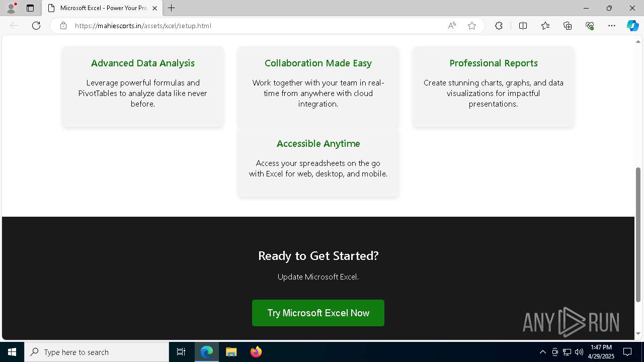This screenshot has height=362, width=644.
Task: Open the Edge profile icon
Action: click(x=11, y=8)
